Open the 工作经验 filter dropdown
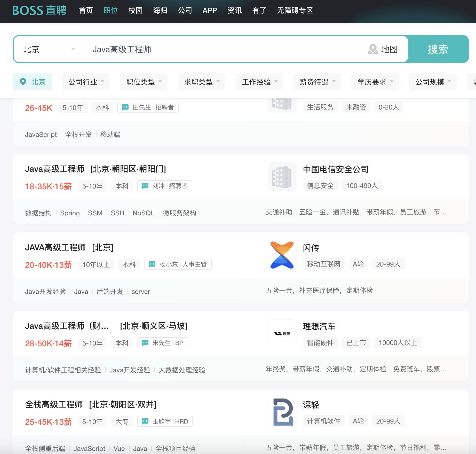This screenshot has width=476, height=454. click(x=259, y=82)
